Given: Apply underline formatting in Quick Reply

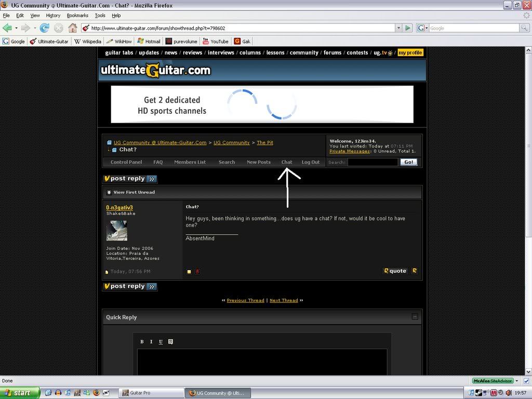Looking at the screenshot, I should click(x=161, y=342).
